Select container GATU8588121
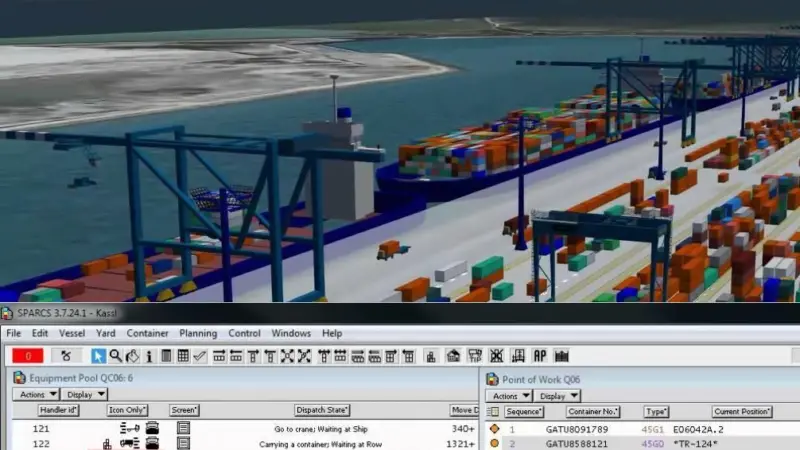 click(x=577, y=444)
